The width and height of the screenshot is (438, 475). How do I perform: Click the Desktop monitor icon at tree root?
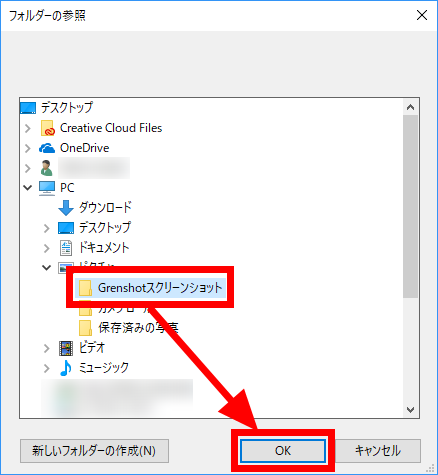[x=28, y=108]
